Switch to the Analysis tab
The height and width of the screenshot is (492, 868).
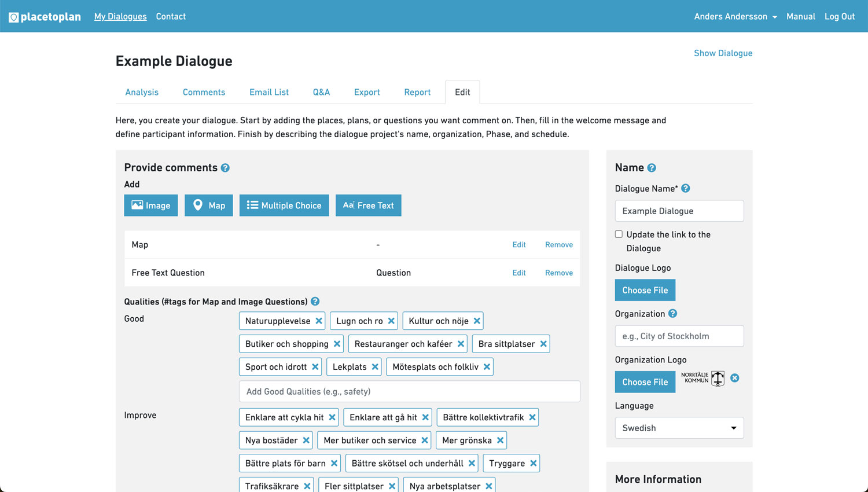pos(142,93)
